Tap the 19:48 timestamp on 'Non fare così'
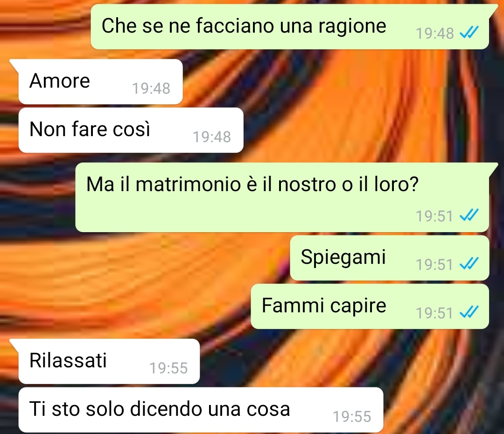Screen dimensions: 504x434 212,137
